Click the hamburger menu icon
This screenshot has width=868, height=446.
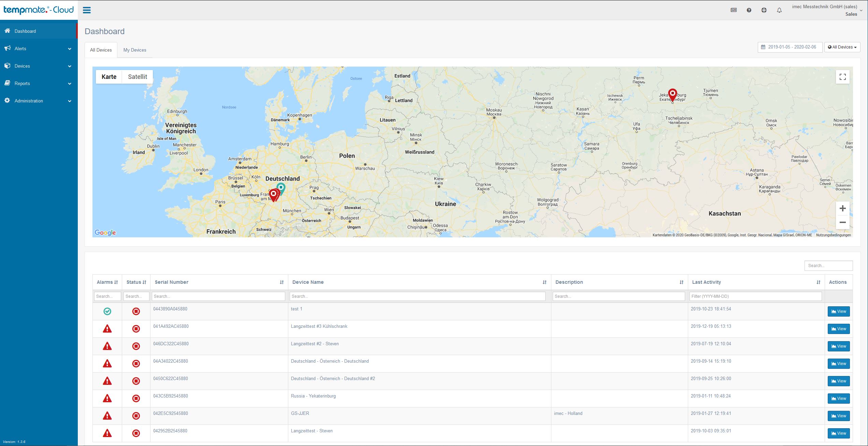(87, 10)
